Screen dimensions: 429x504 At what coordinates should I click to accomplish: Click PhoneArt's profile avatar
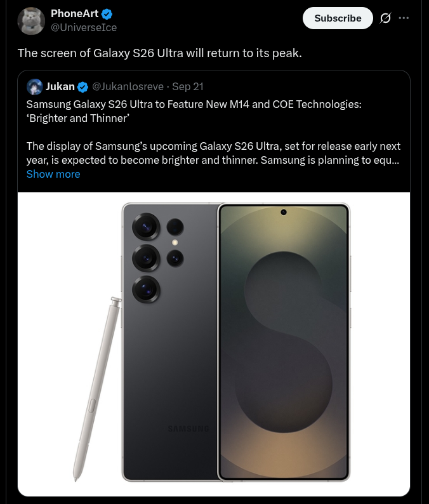click(x=30, y=21)
